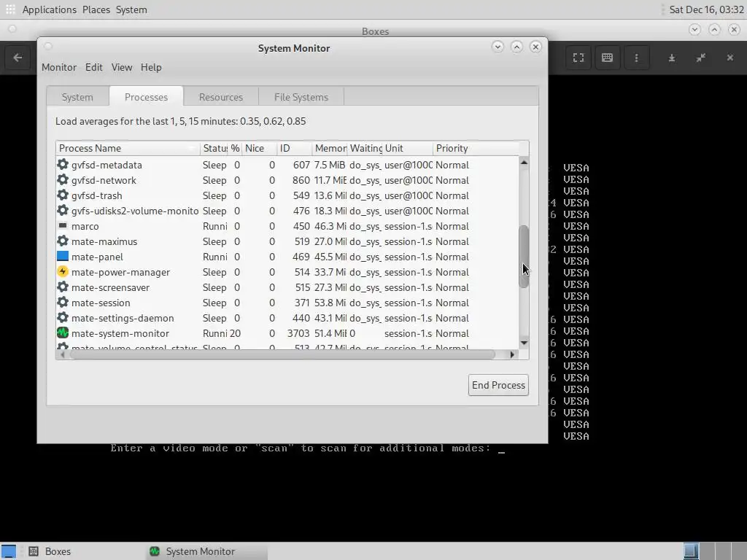Switch to the Resources tab
The height and width of the screenshot is (560, 747).
(221, 97)
